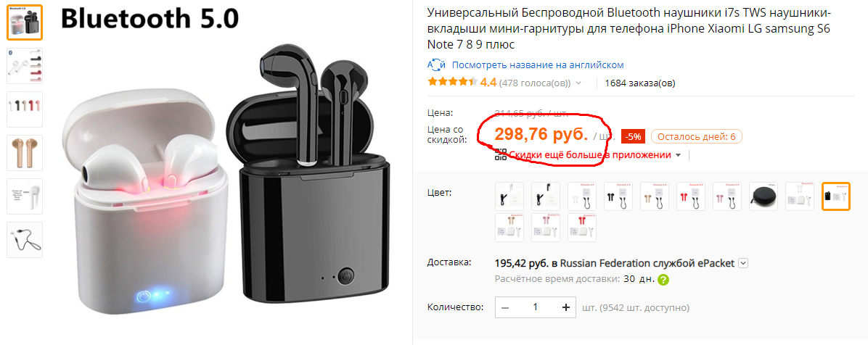
Task: Click the quantity input field showing 1
Action: (x=536, y=307)
